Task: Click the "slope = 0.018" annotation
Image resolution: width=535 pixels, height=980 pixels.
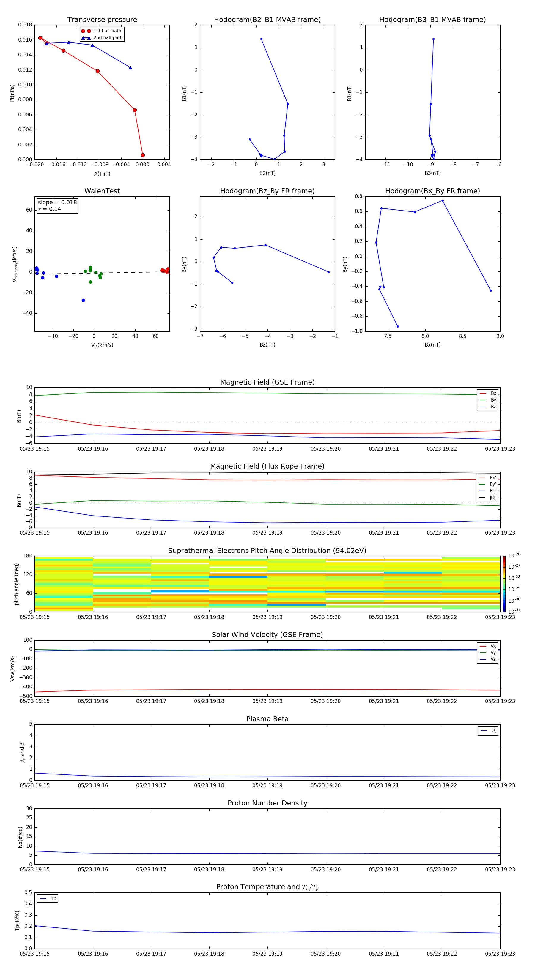Action: pos(57,203)
